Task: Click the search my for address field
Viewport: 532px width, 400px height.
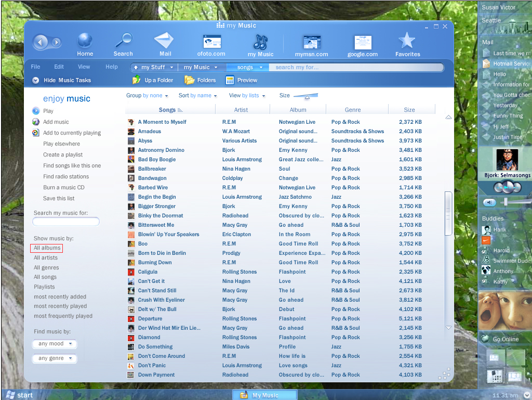Action: click(x=356, y=67)
